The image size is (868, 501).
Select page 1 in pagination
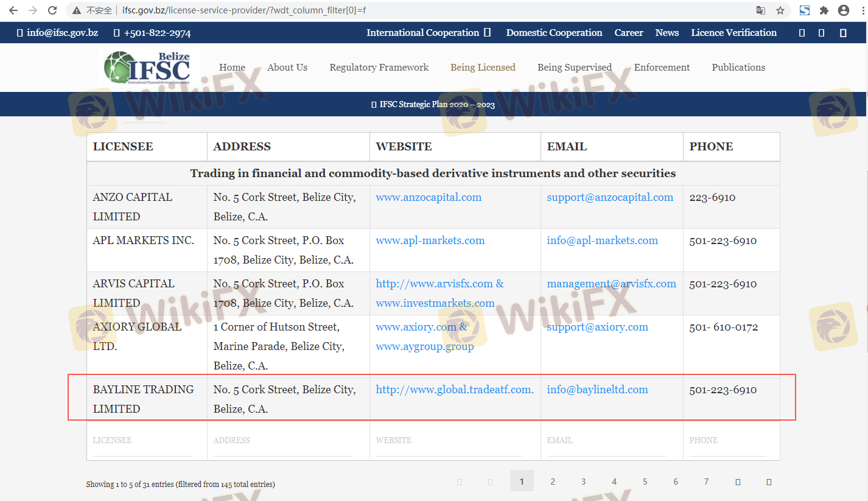click(x=522, y=481)
